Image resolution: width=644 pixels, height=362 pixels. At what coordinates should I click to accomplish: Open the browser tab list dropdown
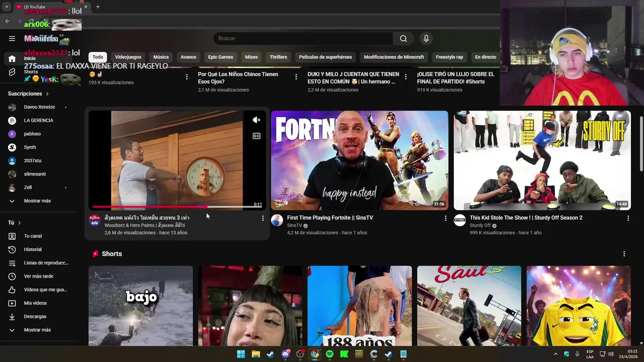coord(7,7)
